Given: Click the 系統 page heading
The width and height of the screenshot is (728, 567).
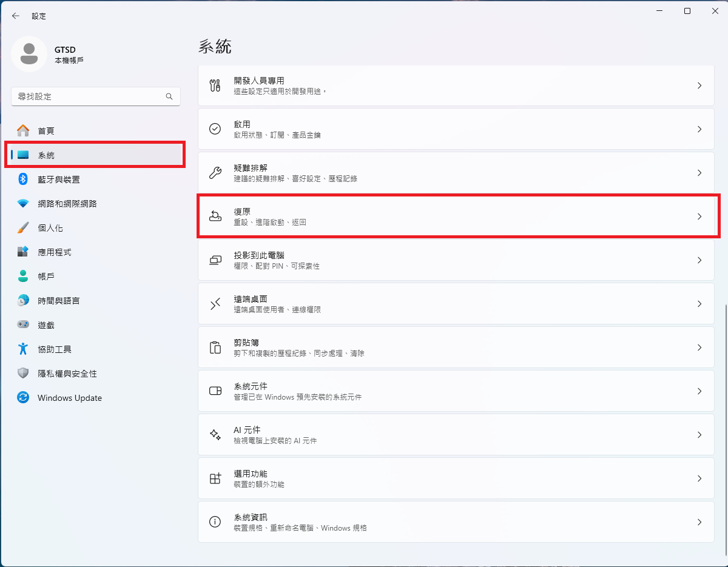Looking at the screenshot, I should (x=215, y=46).
